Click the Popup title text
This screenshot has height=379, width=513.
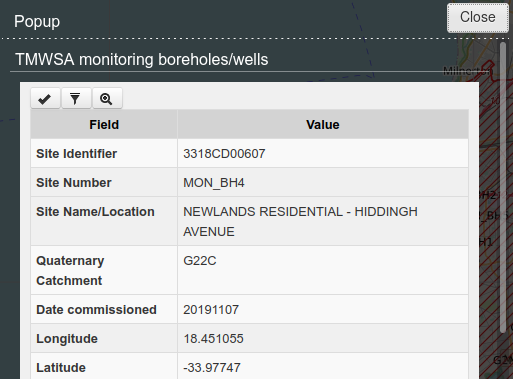[37, 22]
